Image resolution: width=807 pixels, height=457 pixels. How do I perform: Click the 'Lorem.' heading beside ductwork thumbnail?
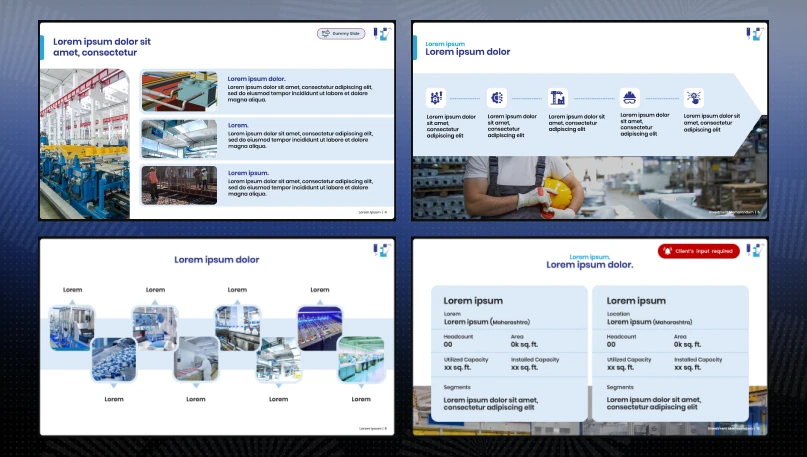click(x=238, y=125)
